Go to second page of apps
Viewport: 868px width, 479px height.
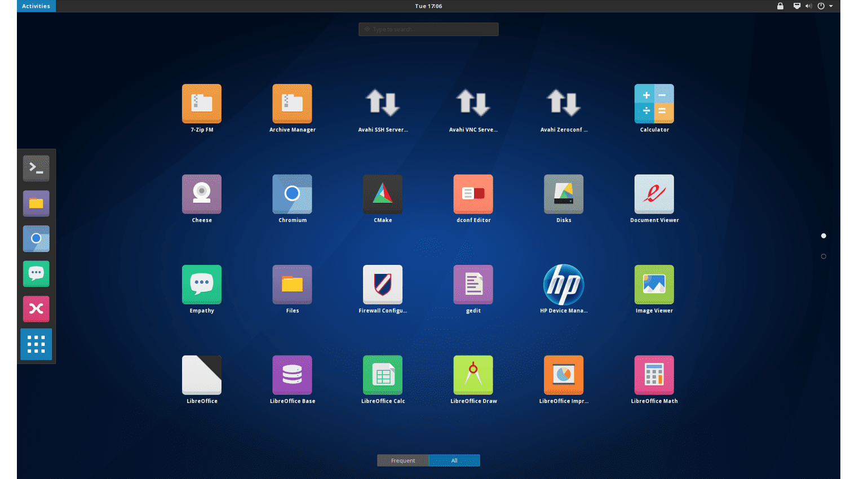pyautogui.click(x=823, y=256)
